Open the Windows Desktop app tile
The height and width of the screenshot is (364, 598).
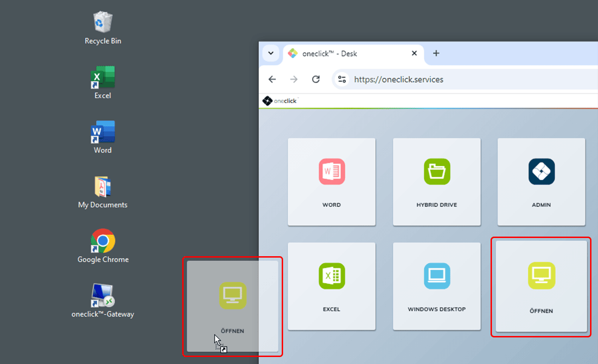437,286
